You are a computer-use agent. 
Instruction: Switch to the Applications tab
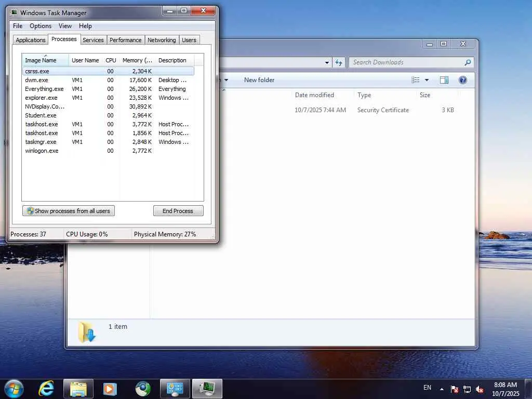[x=31, y=40]
